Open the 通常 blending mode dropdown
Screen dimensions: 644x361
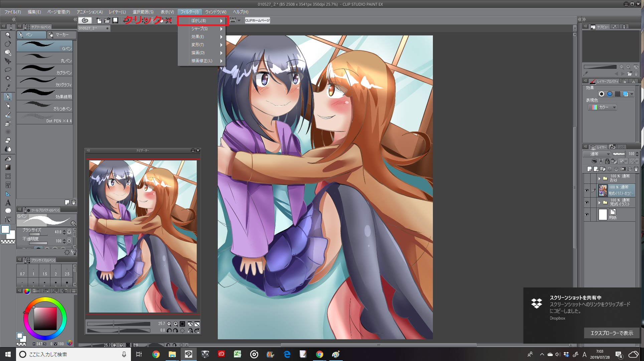tap(597, 154)
